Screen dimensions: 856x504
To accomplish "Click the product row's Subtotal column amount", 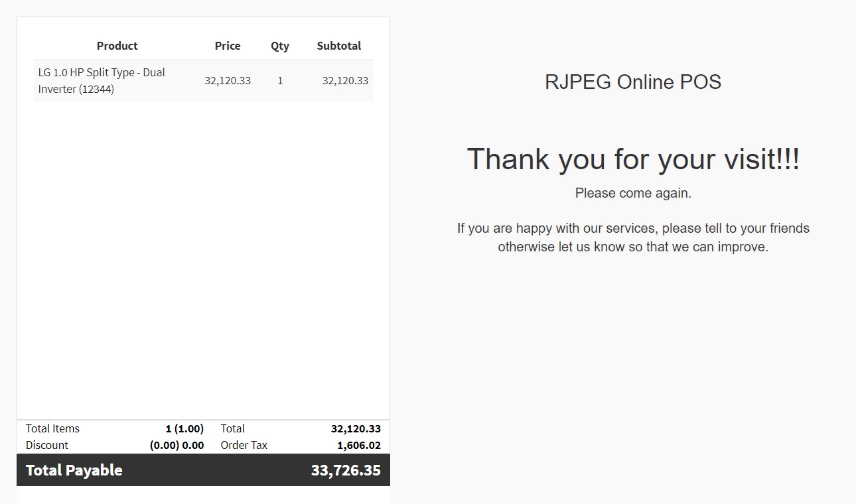I will click(x=345, y=80).
